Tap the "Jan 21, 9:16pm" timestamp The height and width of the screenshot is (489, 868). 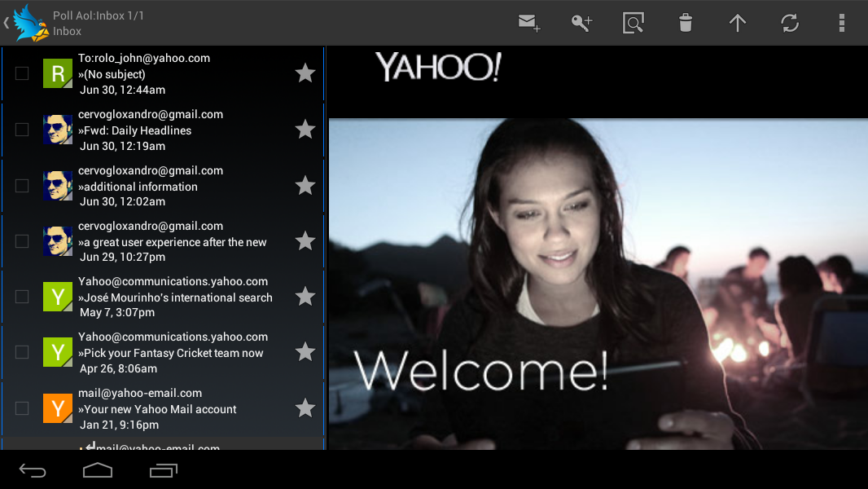click(x=119, y=425)
